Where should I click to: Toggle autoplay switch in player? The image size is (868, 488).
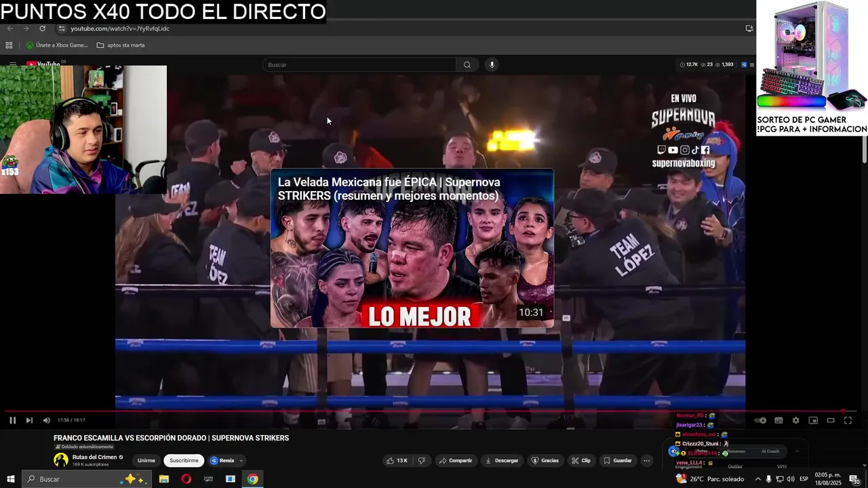(x=761, y=420)
